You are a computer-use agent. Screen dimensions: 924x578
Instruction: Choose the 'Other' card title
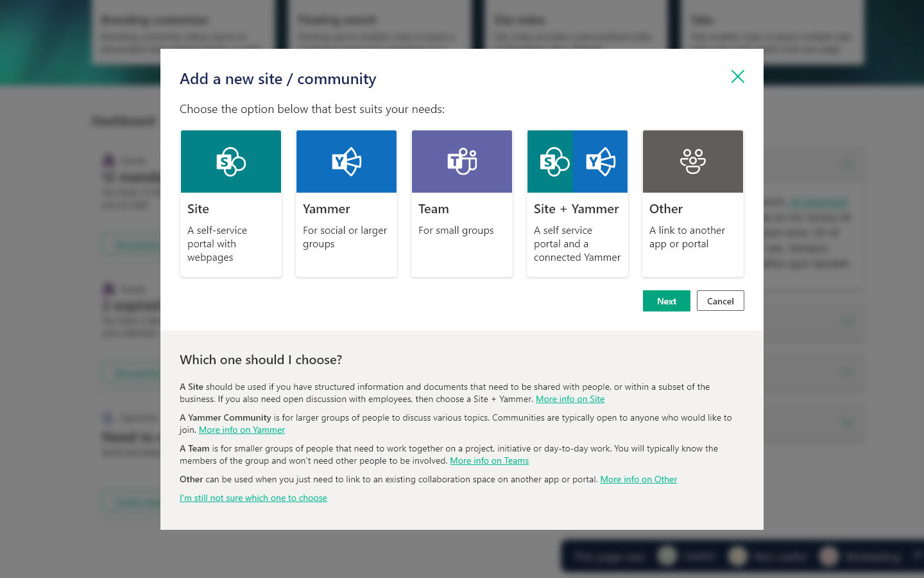(666, 209)
